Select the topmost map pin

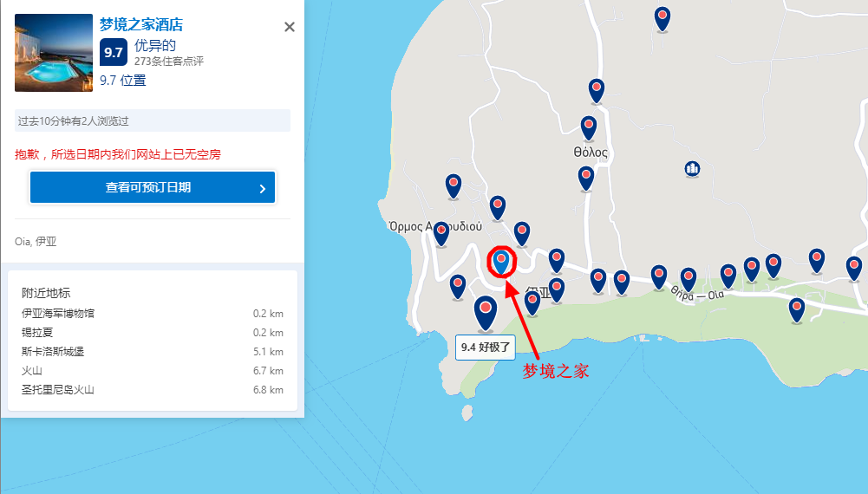(x=662, y=16)
